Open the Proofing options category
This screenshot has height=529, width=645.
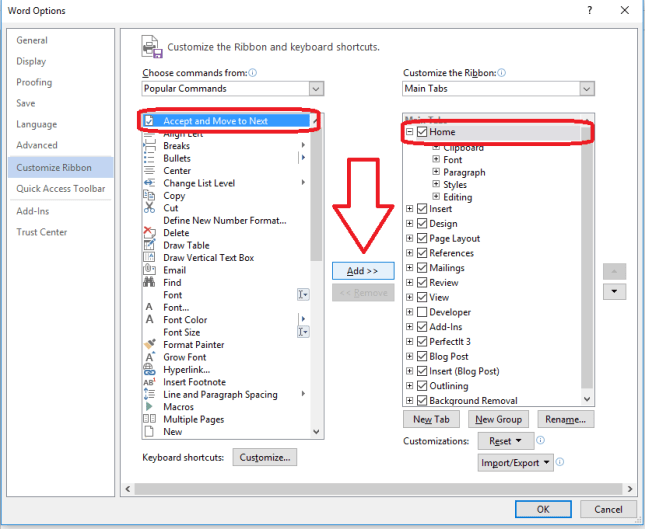[x=34, y=82]
